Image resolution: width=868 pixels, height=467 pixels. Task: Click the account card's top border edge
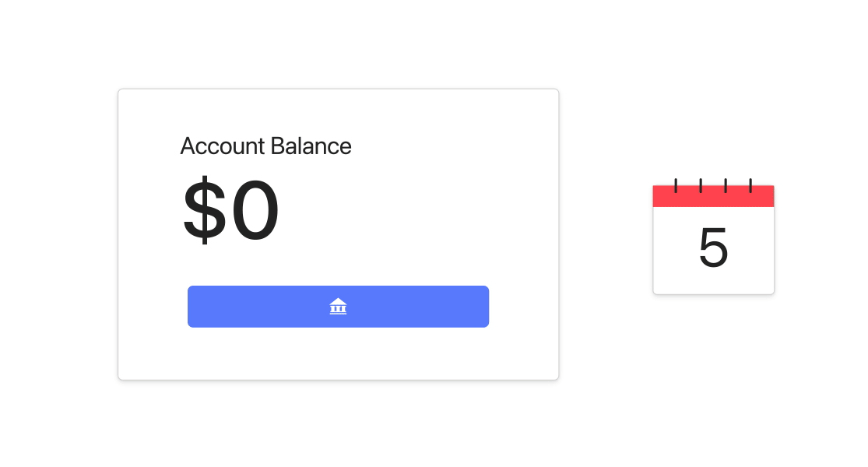pos(338,90)
